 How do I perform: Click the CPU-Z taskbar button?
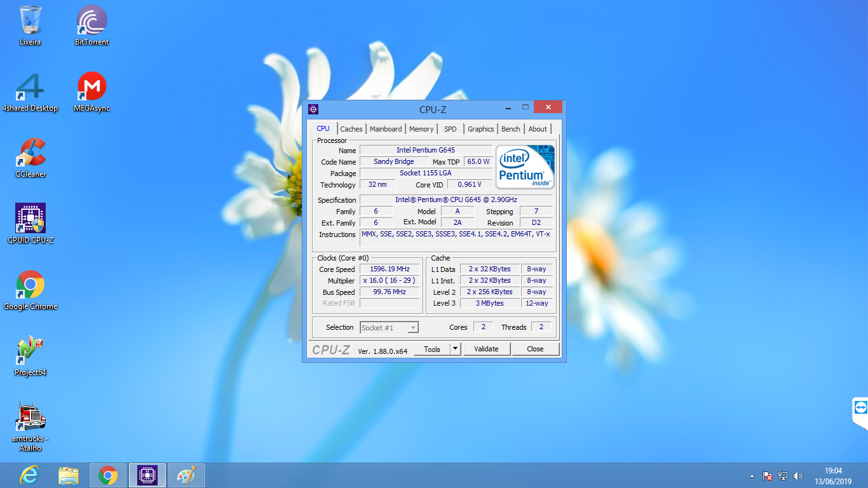[147, 475]
